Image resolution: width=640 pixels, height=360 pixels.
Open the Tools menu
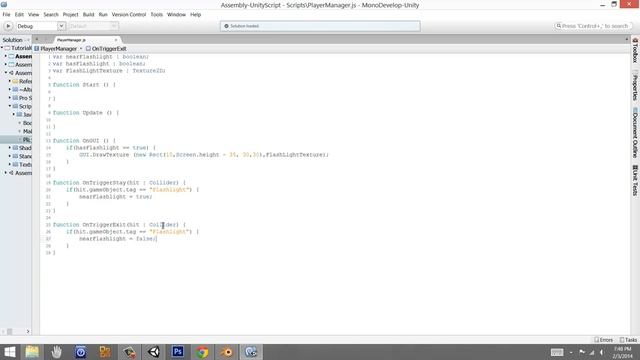157,15
